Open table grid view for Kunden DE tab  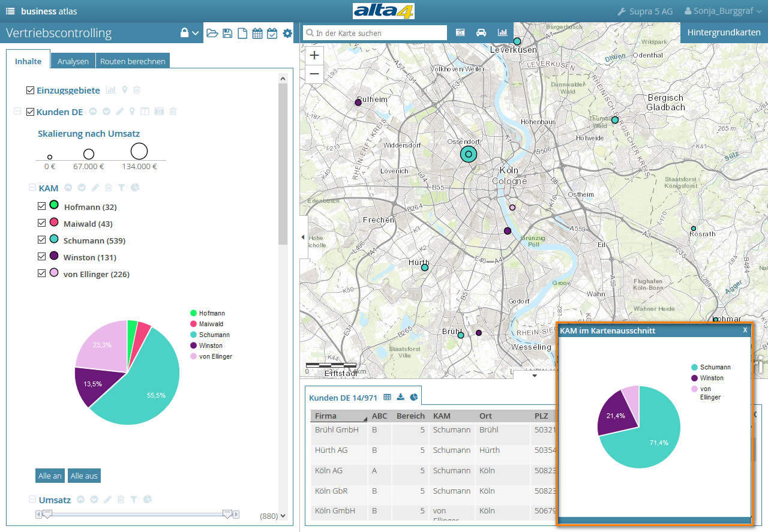click(388, 397)
